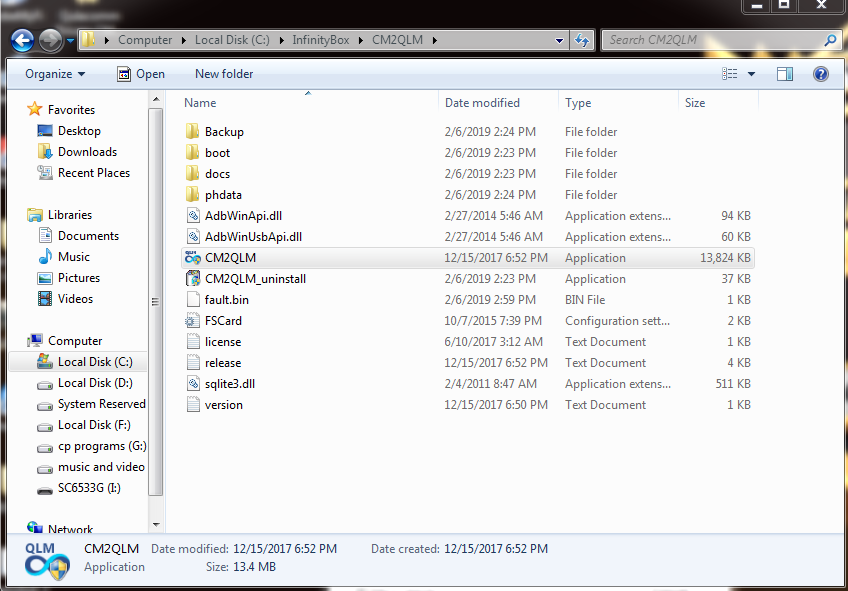Screen dimensions: 848x591
Task: Select the license text file icon
Action: [x=193, y=342]
